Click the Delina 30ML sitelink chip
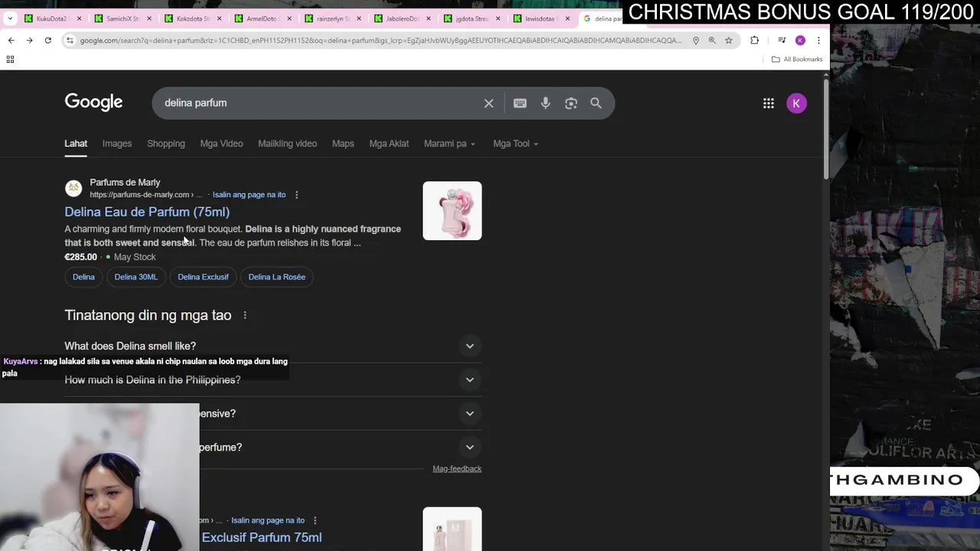This screenshot has height=551, width=980. click(x=136, y=277)
